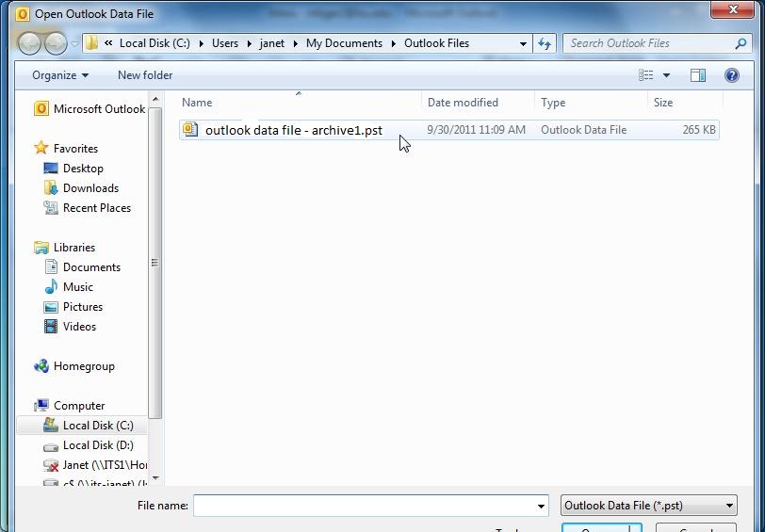765x532 pixels.
Task: Click the change view icon
Action: click(645, 75)
